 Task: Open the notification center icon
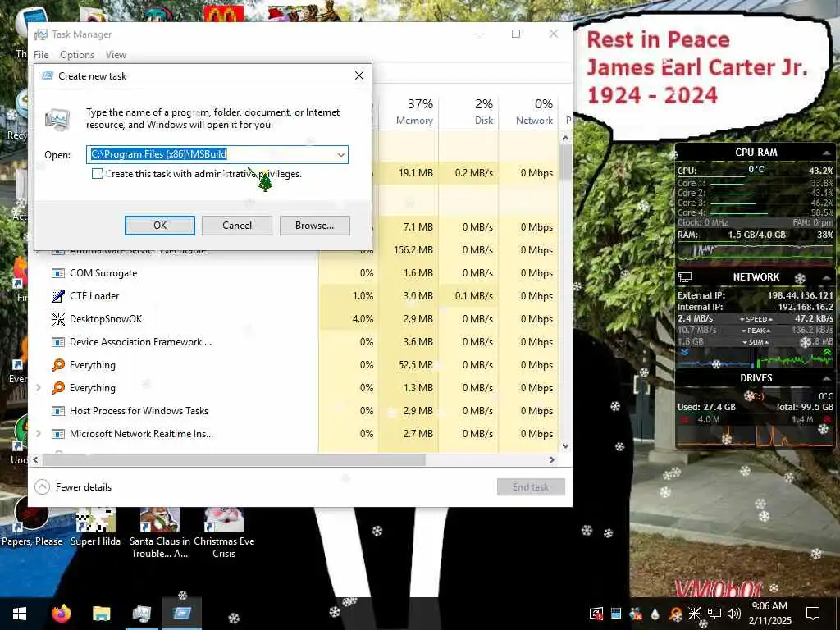click(x=813, y=614)
